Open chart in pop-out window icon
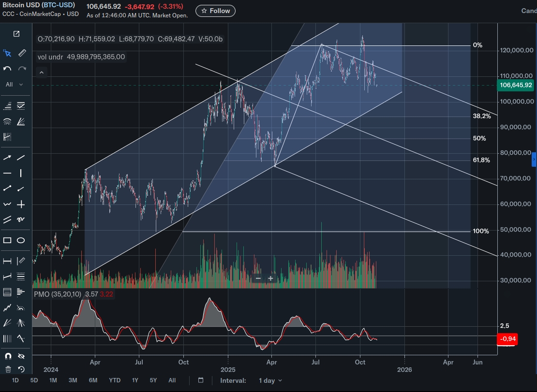 coord(16,34)
